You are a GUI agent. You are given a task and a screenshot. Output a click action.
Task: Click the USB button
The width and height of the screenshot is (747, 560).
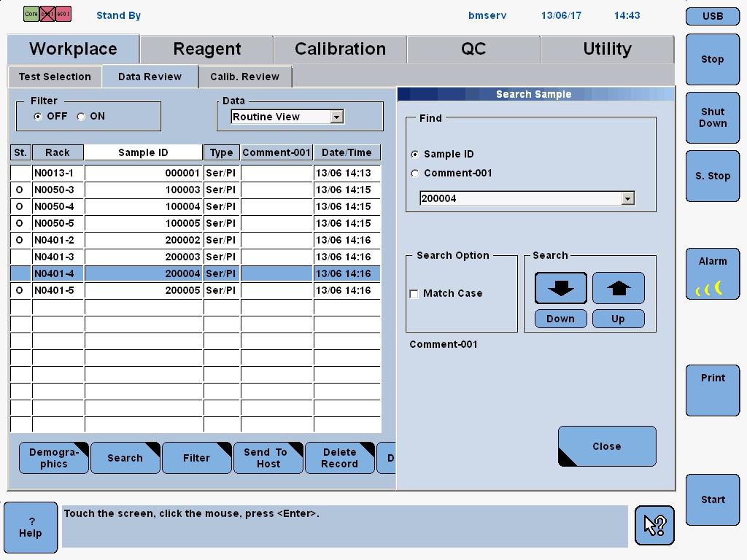(x=713, y=16)
